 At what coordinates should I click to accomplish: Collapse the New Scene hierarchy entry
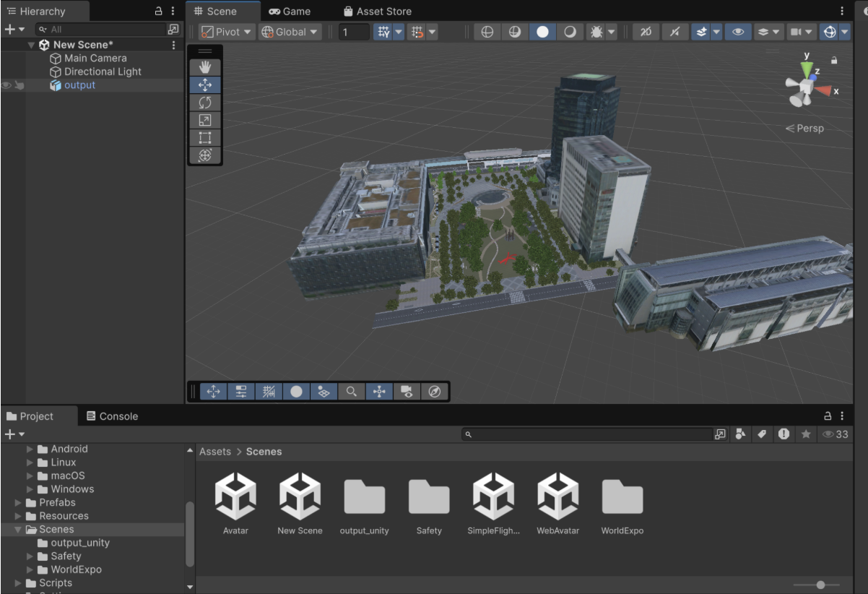pyautogui.click(x=30, y=44)
